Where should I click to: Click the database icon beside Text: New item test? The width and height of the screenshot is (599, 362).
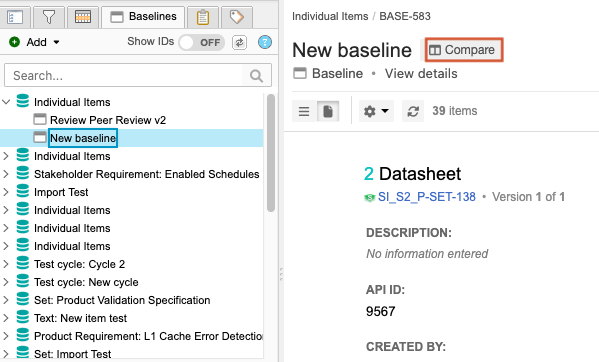point(23,317)
